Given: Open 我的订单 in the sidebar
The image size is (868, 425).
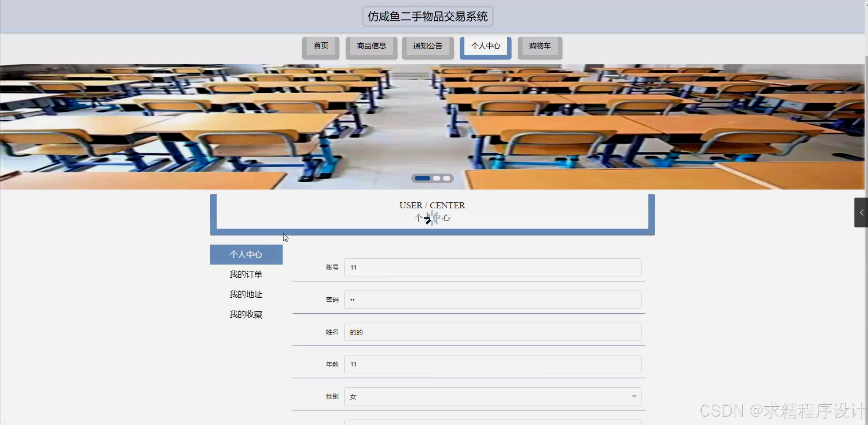Looking at the screenshot, I should pyautogui.click(x=246, y=274).
